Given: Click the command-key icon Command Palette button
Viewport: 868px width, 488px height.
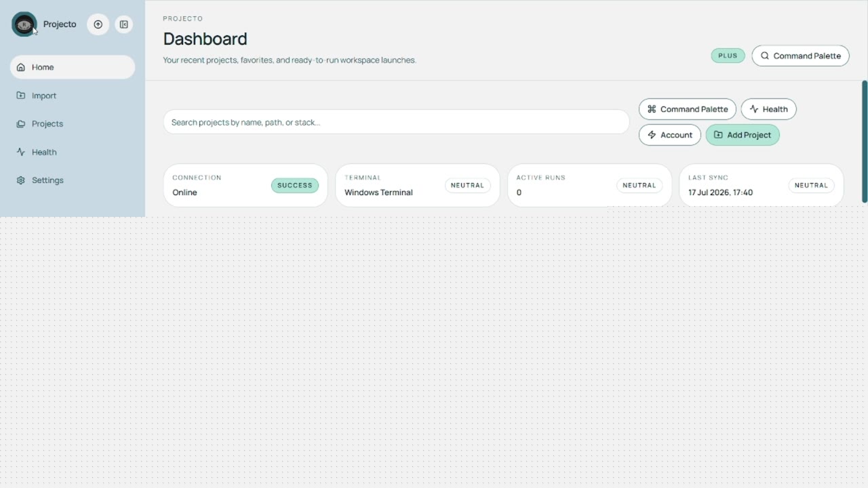Looking at the screenshot, I should 688,109.
